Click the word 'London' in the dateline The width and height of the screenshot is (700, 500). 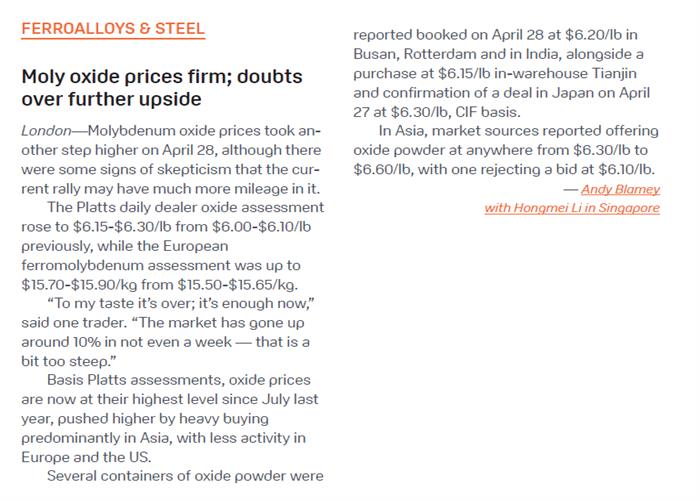(x=46, y=131)
